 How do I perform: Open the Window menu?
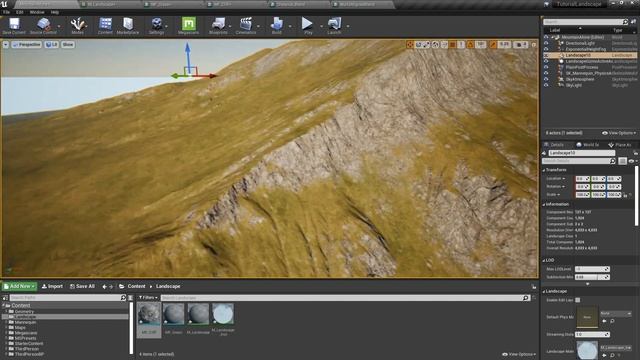click(x=37, y=12)
